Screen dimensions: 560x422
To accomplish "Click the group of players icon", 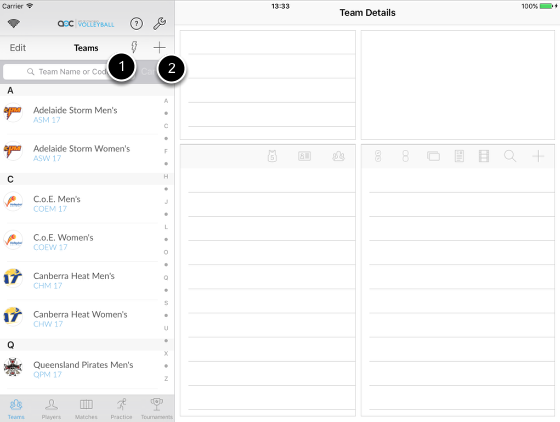I will [338, 156].
